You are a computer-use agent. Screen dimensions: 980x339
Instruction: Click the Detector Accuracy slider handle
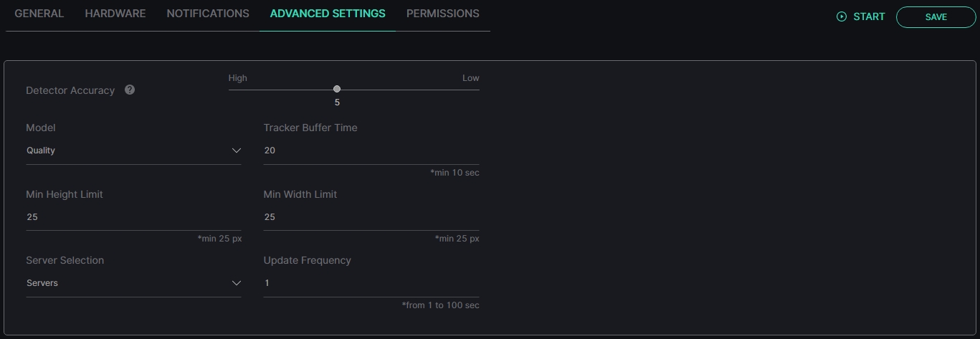(337, 89)
